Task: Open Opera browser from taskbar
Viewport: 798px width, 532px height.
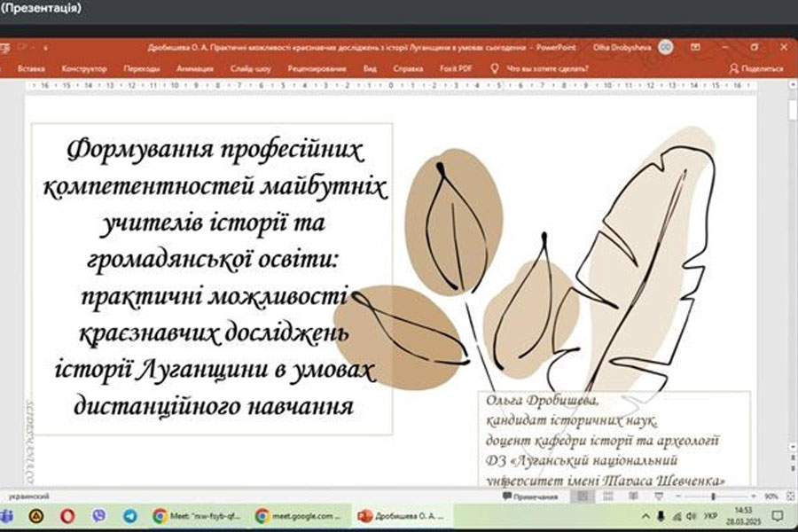Action: pos(67,515)
